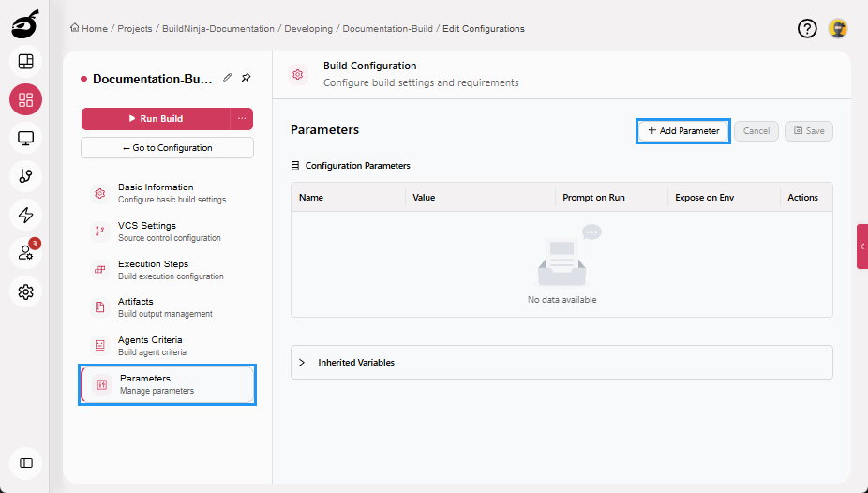Viewport: 868px width, 493px height.
Task: Click the Edit Configurations breadcrumb text
Action: pyautogui.click(x=484, y=29)
